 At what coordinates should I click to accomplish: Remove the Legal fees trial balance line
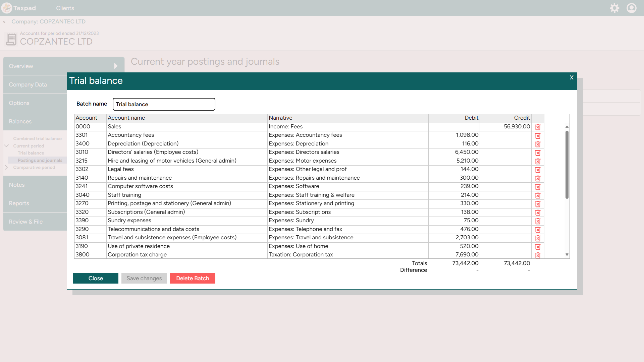[x=538, y=170]
